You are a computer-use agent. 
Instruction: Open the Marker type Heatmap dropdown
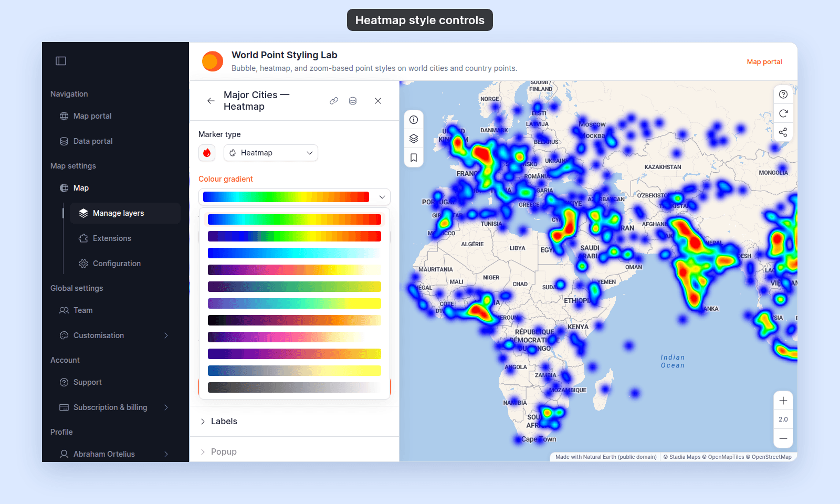pyautogui.click(x=271, y=153)
